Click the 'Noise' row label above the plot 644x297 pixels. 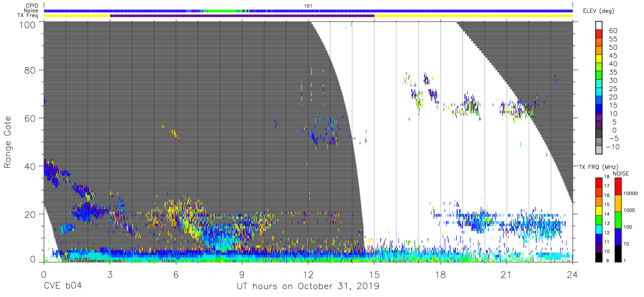coord(31,10)
